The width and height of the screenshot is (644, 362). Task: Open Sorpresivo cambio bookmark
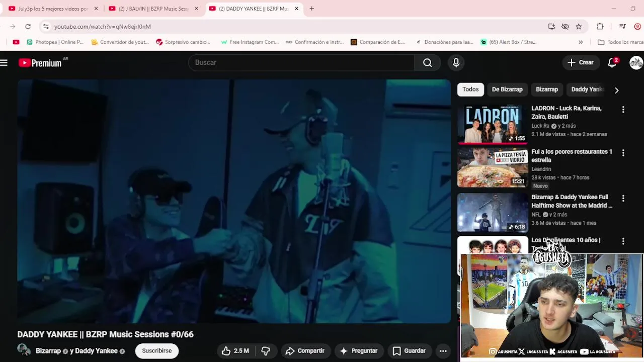[x=183, y=42]
